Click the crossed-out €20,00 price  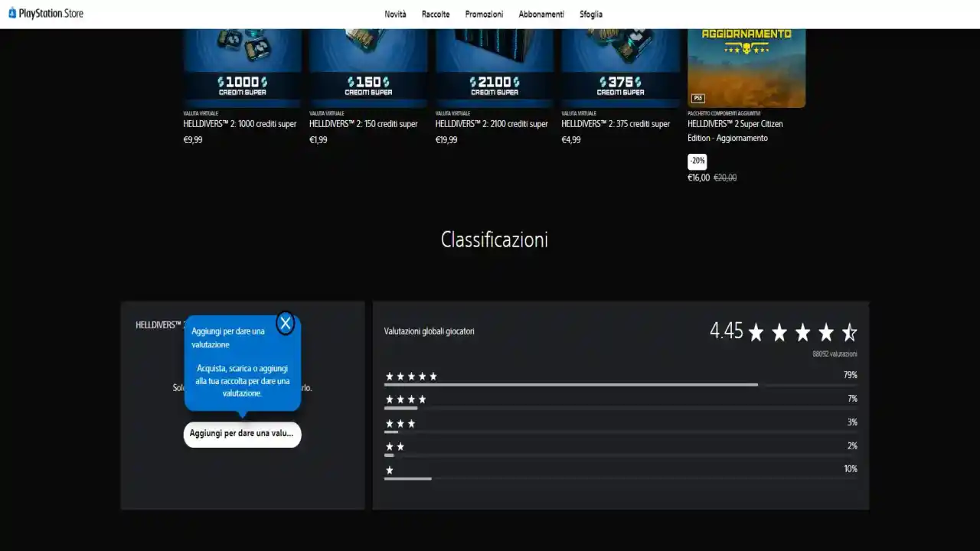725,178
